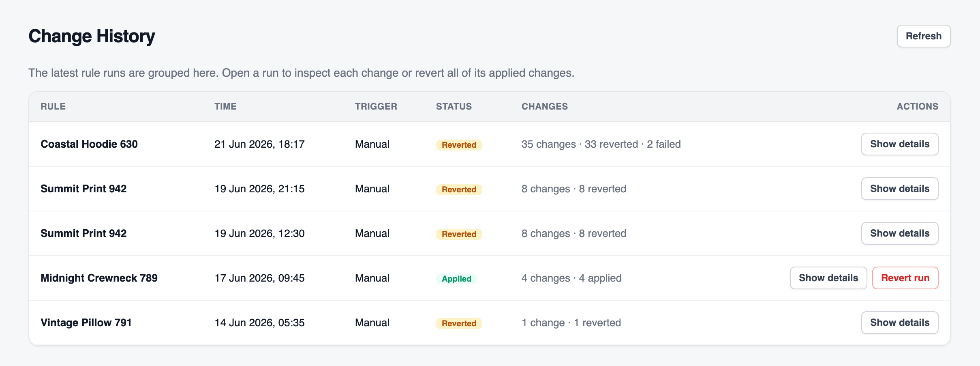The image size is (980, 366).
Task: Click Summit Print 942 in the 12:30 row
Action: (83, 233)
